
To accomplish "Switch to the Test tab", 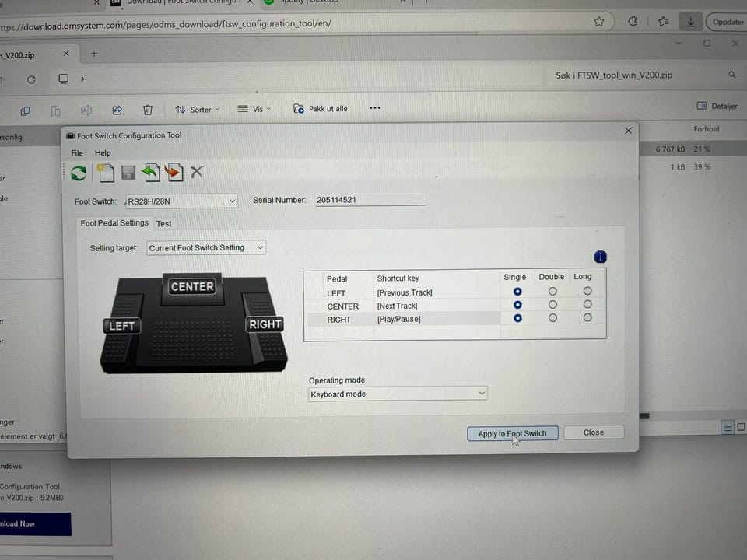I will (164, 223).
